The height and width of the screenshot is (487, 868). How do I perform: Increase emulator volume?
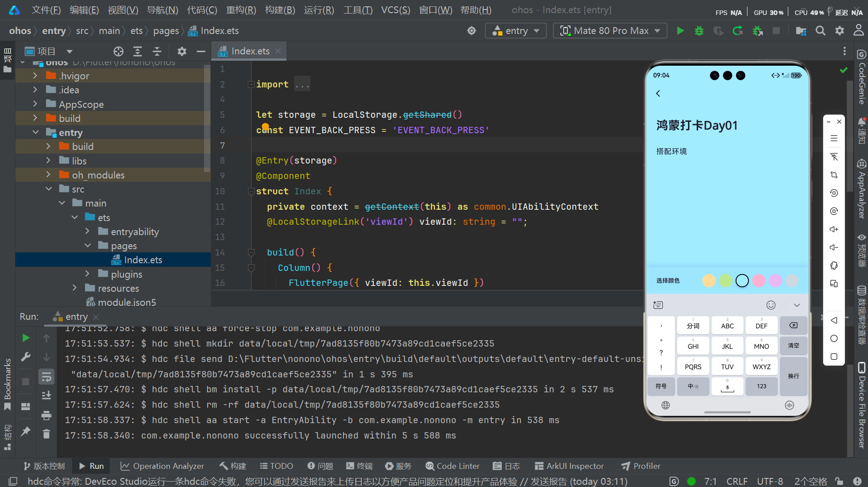[834, 229]
